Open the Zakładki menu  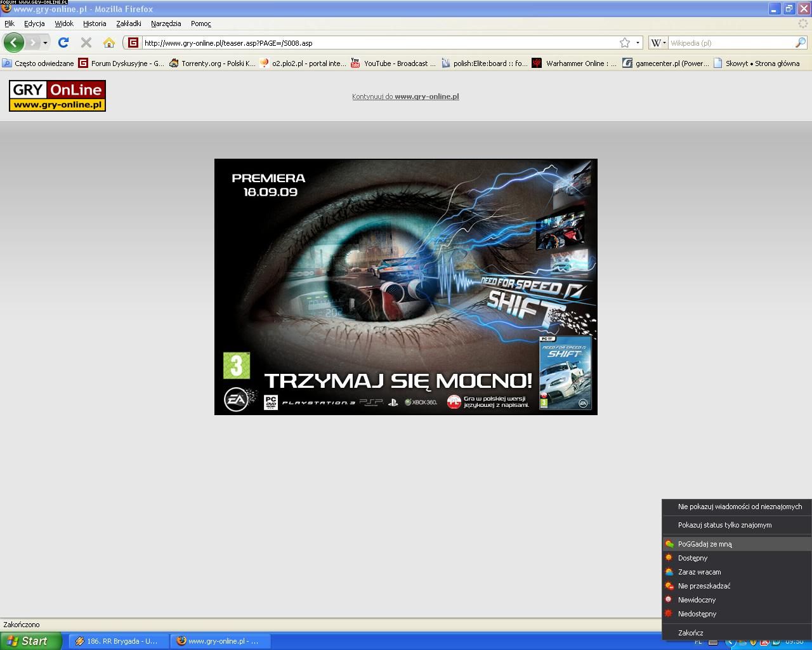(x=128, y=23)
